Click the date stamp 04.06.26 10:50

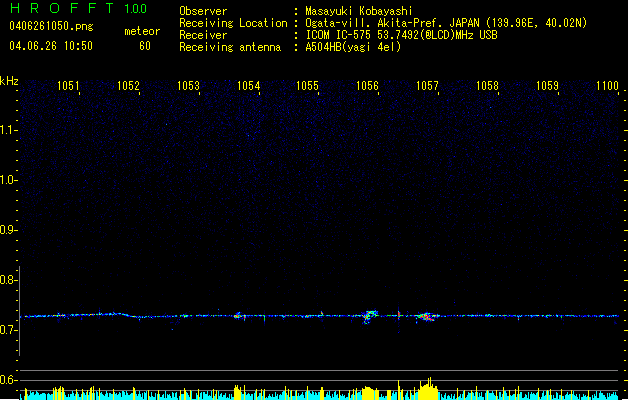coord(51,46)
